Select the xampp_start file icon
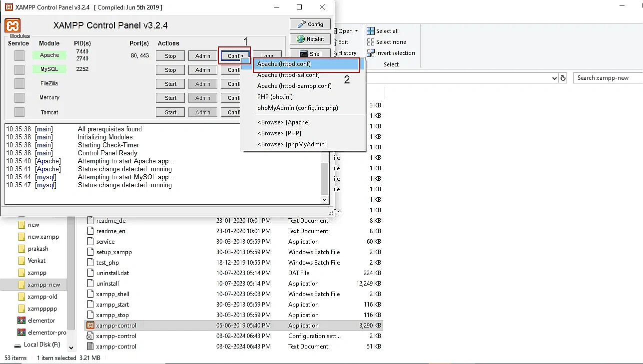 pos(90,305)
